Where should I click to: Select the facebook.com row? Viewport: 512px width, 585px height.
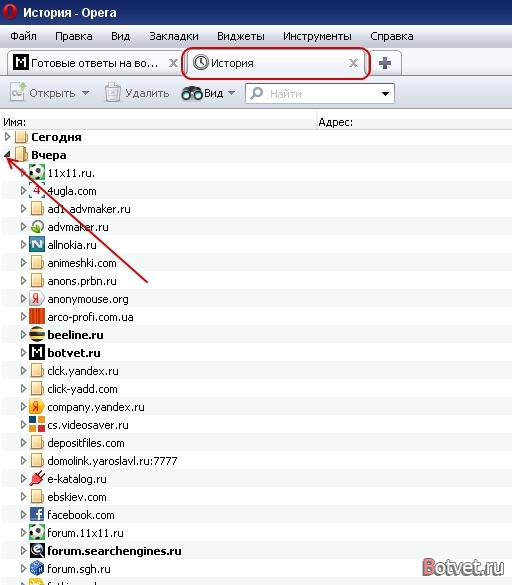[257, 515]
